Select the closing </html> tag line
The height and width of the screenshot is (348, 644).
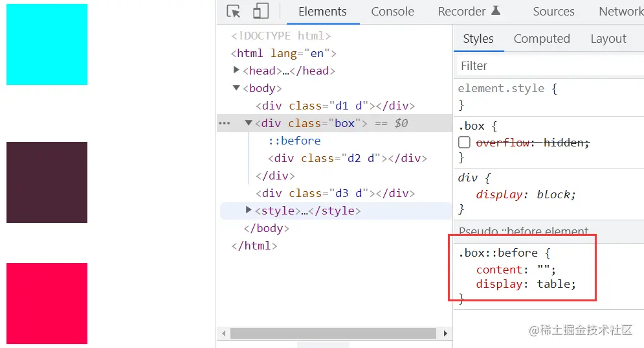(254, 246)
